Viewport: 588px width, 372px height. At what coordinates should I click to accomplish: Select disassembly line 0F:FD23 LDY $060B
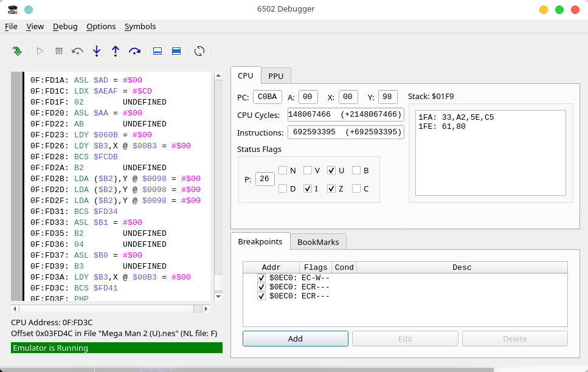coord(91,135)
